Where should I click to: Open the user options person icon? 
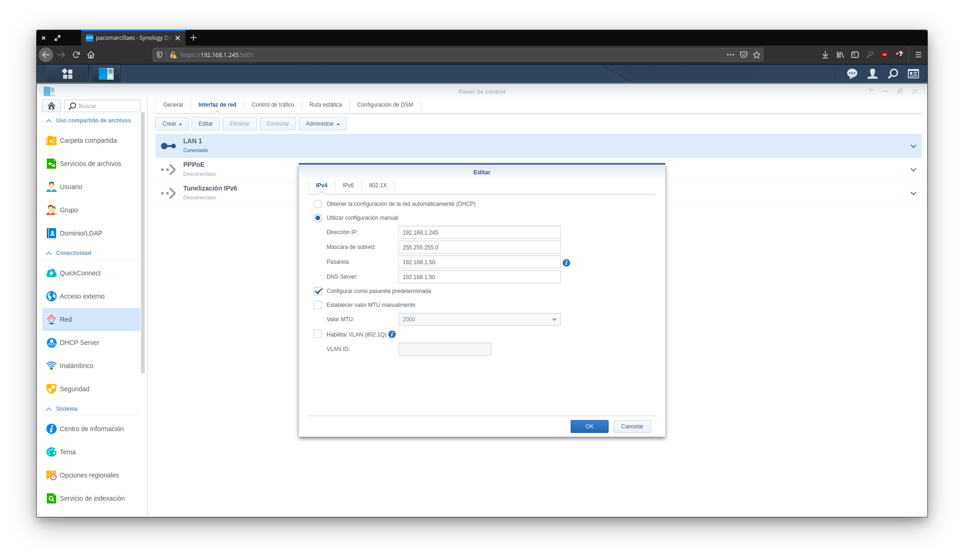[872, 74]
